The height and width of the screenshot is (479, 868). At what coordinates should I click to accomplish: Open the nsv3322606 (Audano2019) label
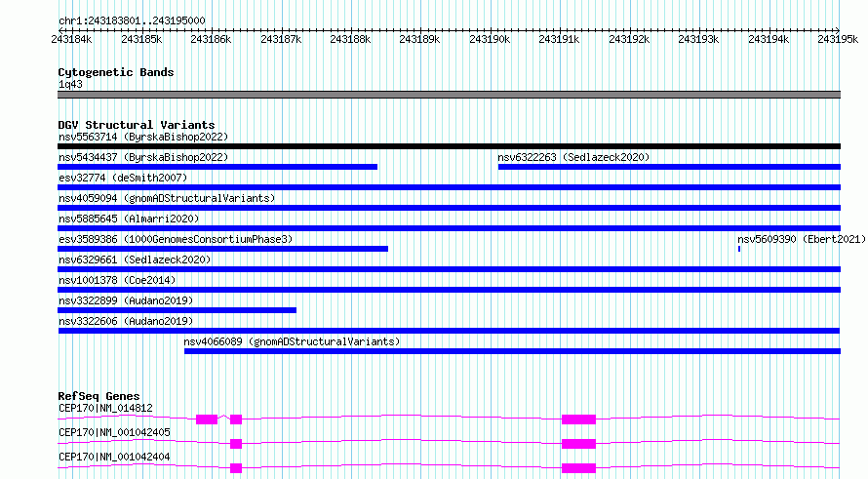pyautogui.click(x=126, y=321)
